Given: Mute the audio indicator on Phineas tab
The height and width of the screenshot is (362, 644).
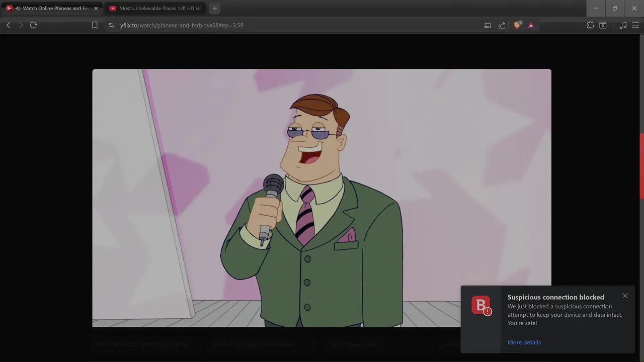Looking at the screenshot, I should pyautogui.click(x=18, y=9).
